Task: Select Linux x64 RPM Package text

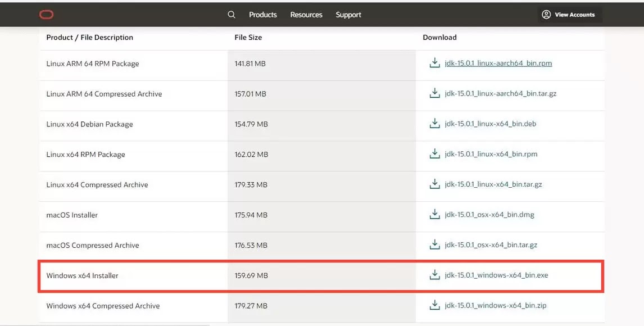Action: [x=85, y=155]
